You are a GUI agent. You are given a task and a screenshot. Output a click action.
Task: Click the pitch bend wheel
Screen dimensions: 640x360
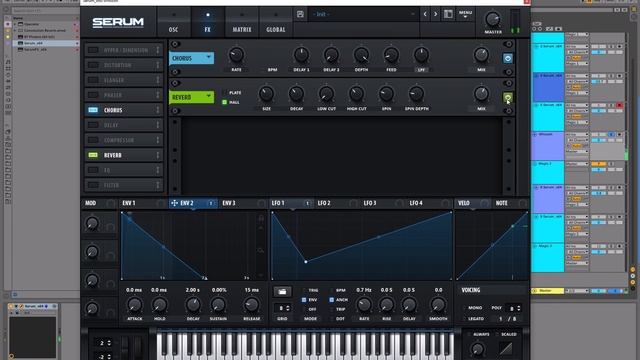coord(125,347)
